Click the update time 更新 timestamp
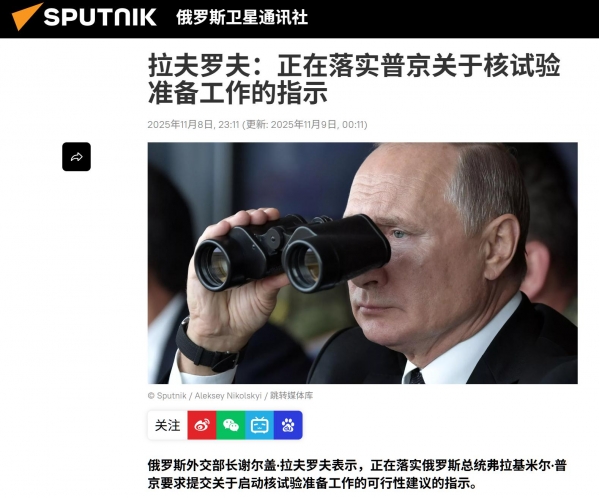Viewport: 600px width, 498px height. 305,124
